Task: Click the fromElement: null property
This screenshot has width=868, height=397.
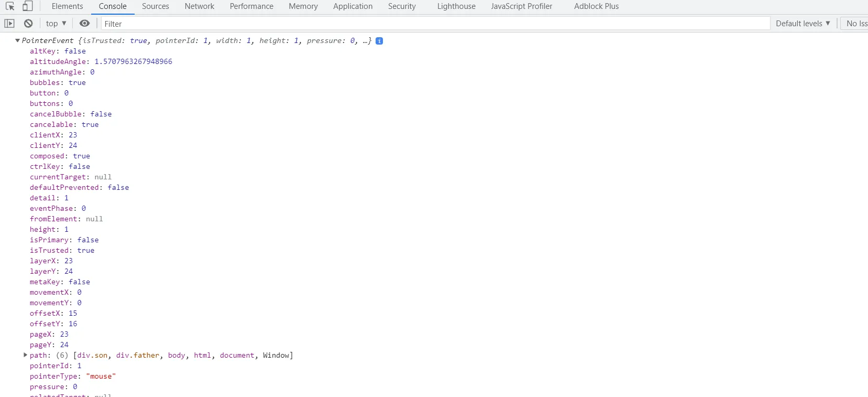Action: point(67,219)
